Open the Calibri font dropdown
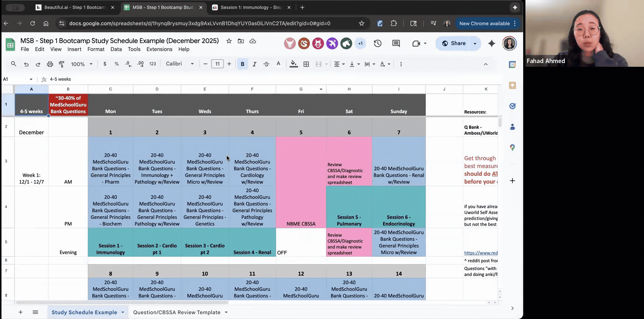The image size is (644, 319). point(180,64)
